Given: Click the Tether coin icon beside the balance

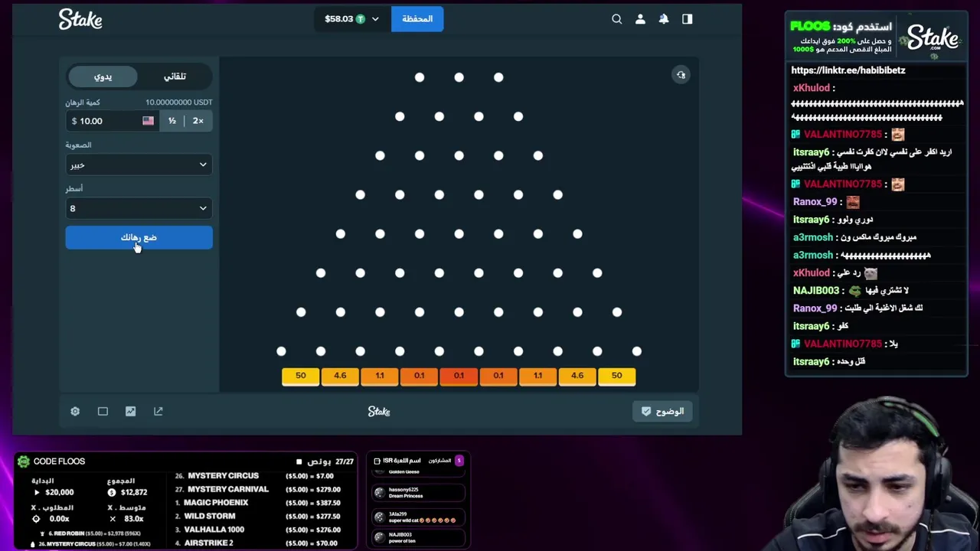Looking at the screenshot, I should tap(360, 19).
